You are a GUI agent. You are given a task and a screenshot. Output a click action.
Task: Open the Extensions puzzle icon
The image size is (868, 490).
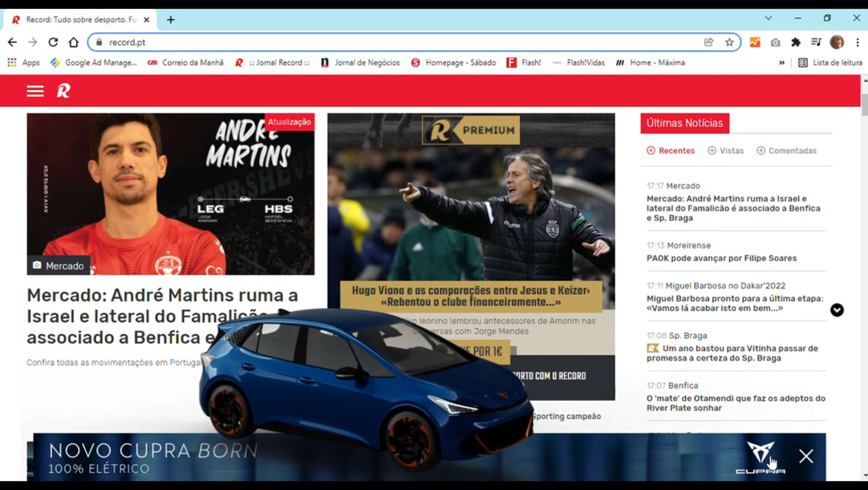point(796,42)
